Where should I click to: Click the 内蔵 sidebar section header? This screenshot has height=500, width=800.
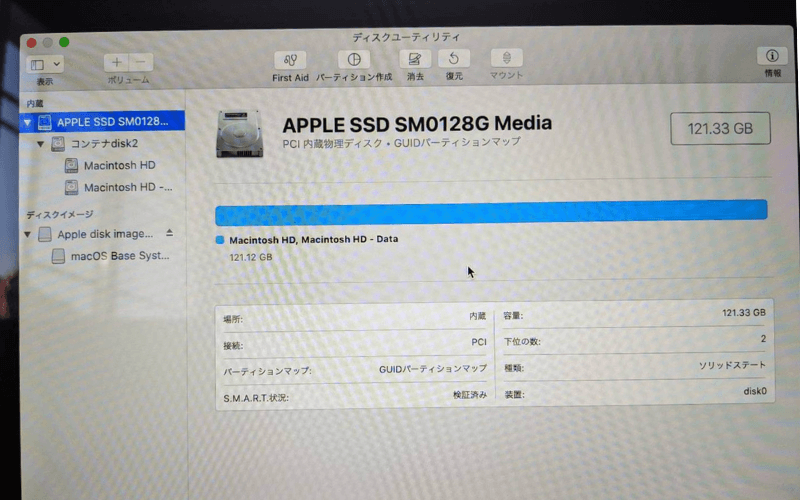tap(35, 104)
